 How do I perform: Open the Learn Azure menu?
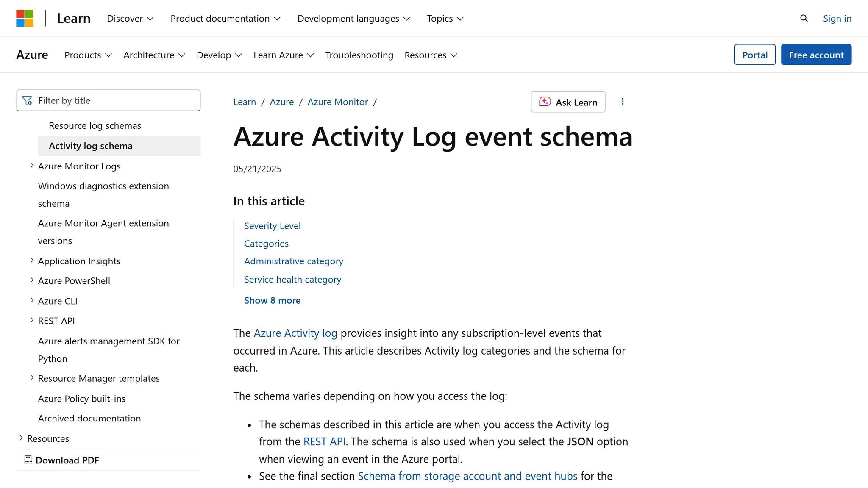pyautogui.click(x=284, y=55)
